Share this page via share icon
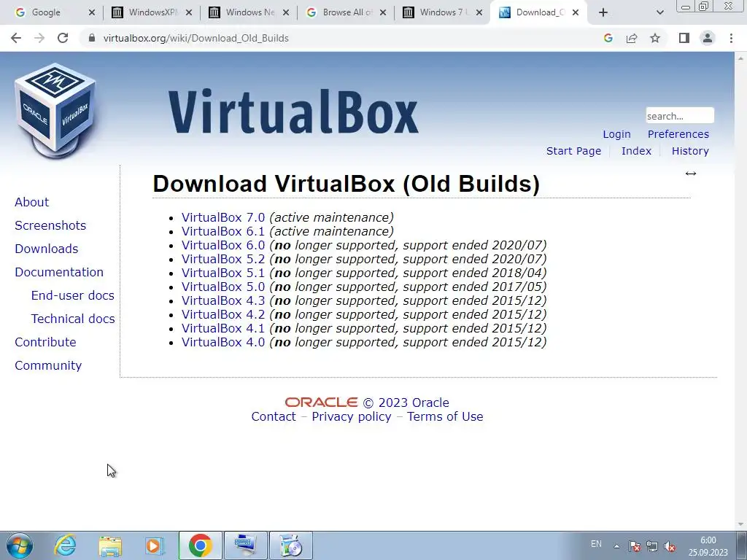747x560 pixels. [632, 38]
